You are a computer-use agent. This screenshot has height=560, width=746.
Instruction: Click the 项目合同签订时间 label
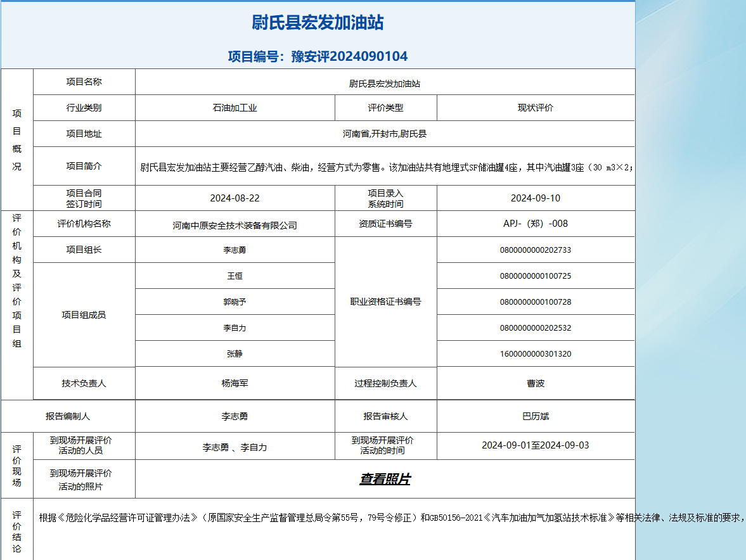click(84, 198)
